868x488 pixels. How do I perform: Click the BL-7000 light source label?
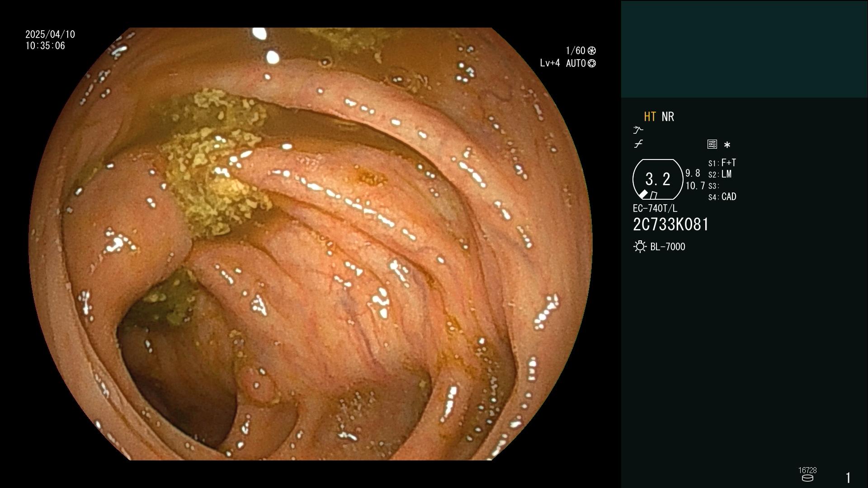point(668,247)
